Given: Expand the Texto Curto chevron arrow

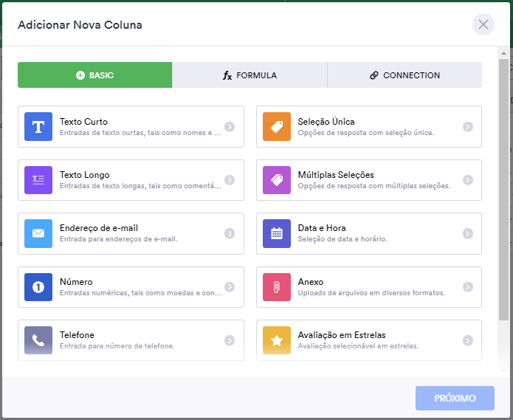Looking at the screenshot, I should pyautogui.click(x=230, y=127).
